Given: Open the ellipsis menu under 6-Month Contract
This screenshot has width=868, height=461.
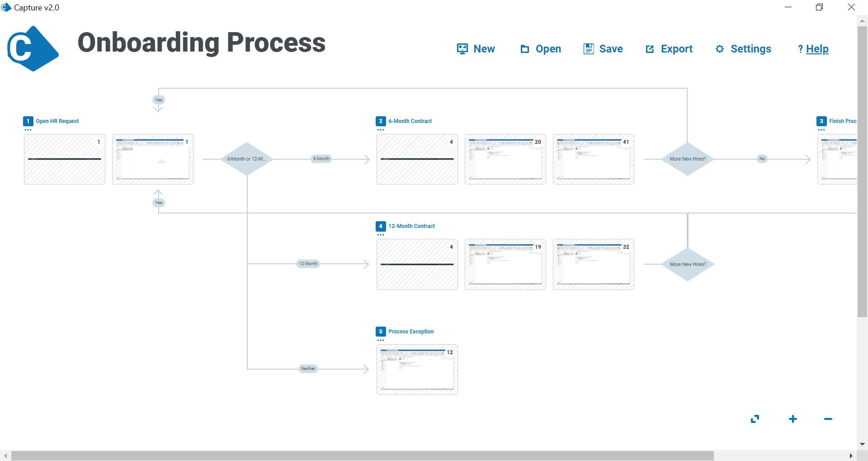Looking at the screenshot, I should [x=381, y=130].
